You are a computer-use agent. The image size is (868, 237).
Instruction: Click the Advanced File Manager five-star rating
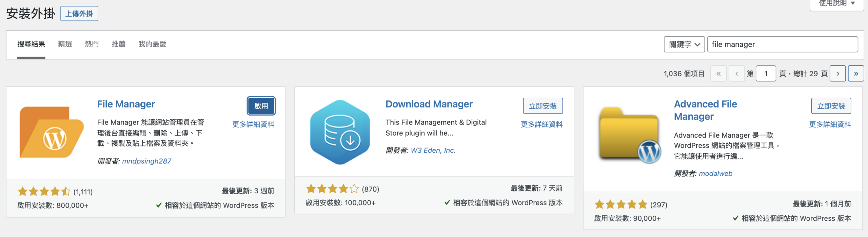click(x=620, y=205)
